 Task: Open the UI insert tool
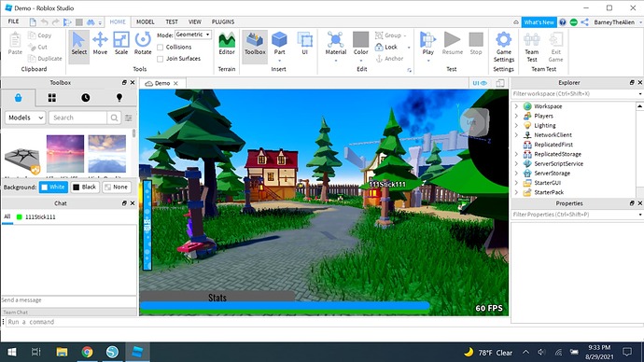pos(305,44)
